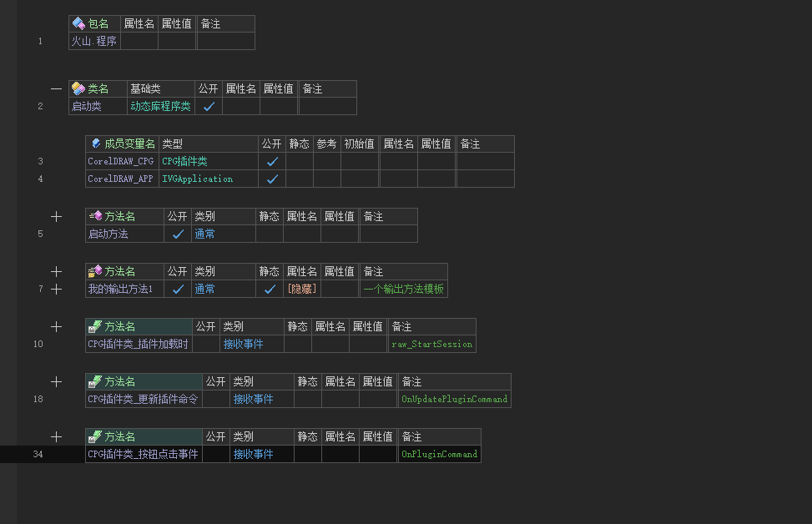Click the OnUpdatePluginCommand remark cell

pyautogui.click(x=454, y=400)
